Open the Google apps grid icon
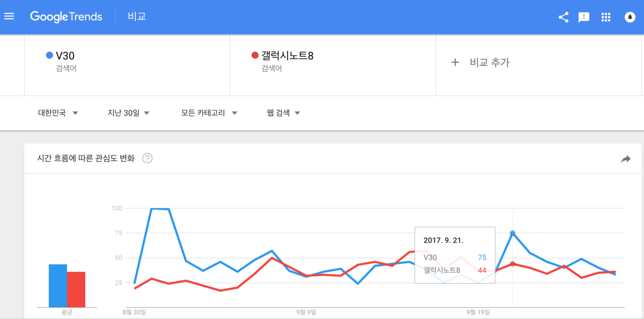 tap(605, 17)
